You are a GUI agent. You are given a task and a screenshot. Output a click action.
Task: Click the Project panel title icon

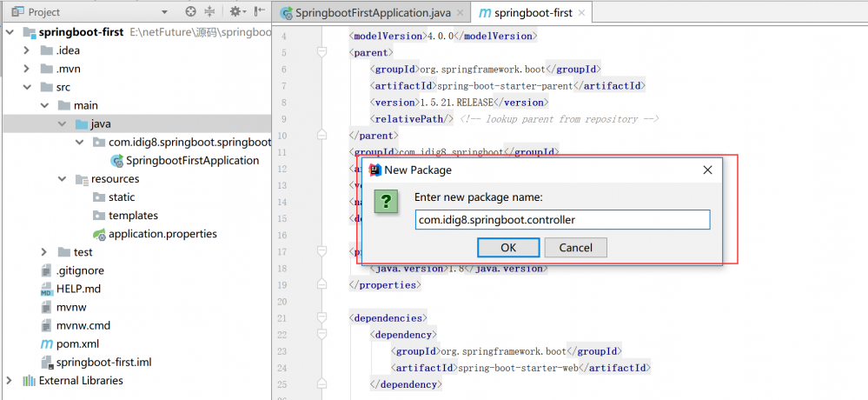[x=17, y=11]
